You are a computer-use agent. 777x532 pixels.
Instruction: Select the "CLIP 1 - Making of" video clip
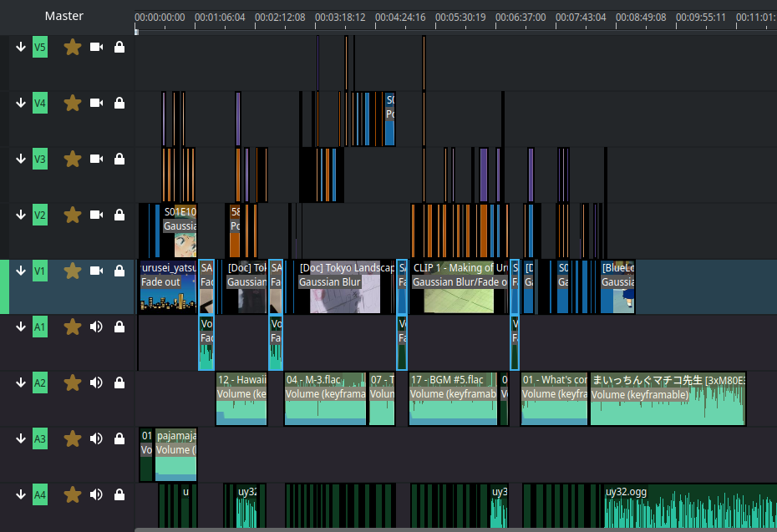460,286
